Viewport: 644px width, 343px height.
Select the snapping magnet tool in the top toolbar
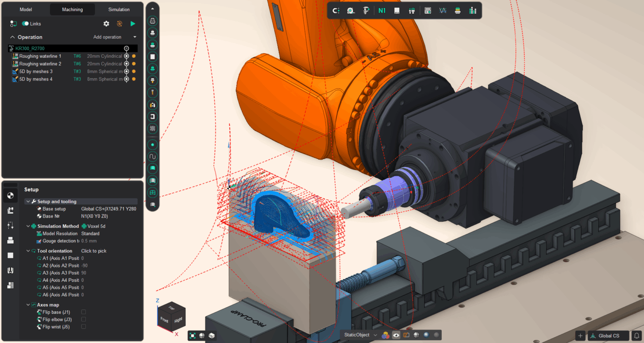pos(337,10)
